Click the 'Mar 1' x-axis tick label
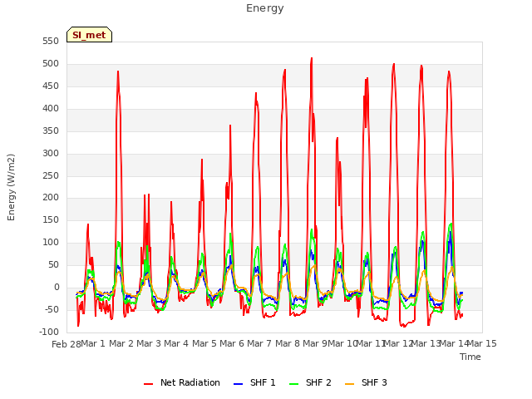The height and width of the screenshot is (399, 532). coord(93,343)
